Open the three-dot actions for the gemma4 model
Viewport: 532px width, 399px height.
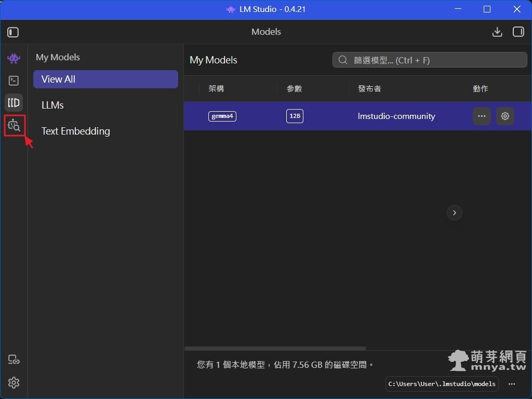[x=482, y=116]
